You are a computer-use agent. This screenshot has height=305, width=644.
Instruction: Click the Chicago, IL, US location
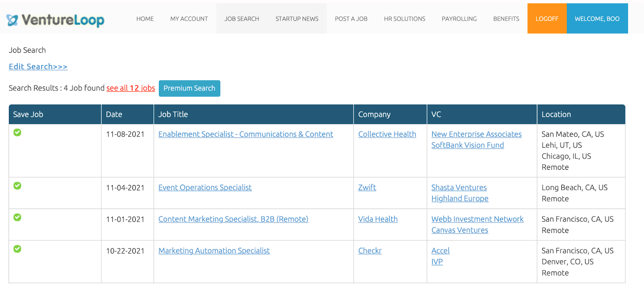tap(566, 156)
